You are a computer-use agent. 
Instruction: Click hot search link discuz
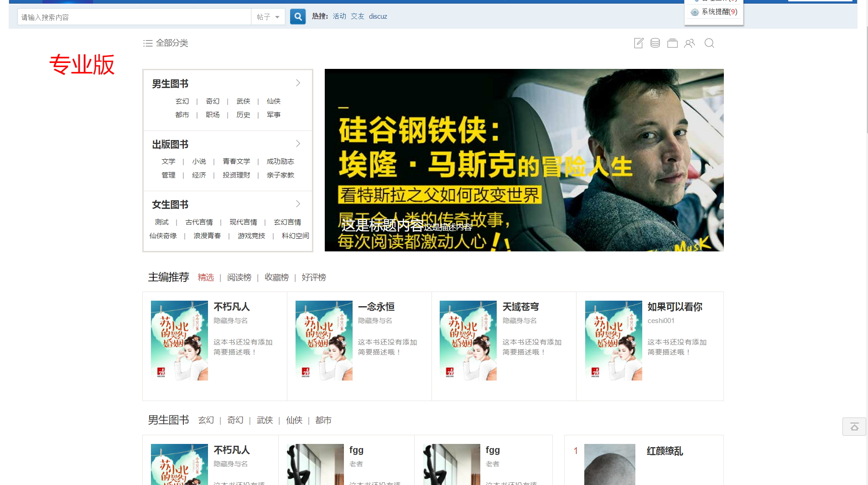[x=378, y=16]
